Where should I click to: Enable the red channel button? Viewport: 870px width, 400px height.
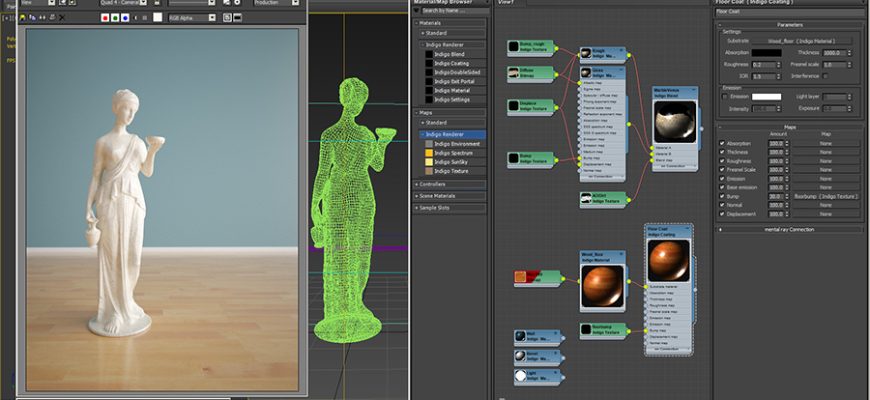[x=105, y=17]
